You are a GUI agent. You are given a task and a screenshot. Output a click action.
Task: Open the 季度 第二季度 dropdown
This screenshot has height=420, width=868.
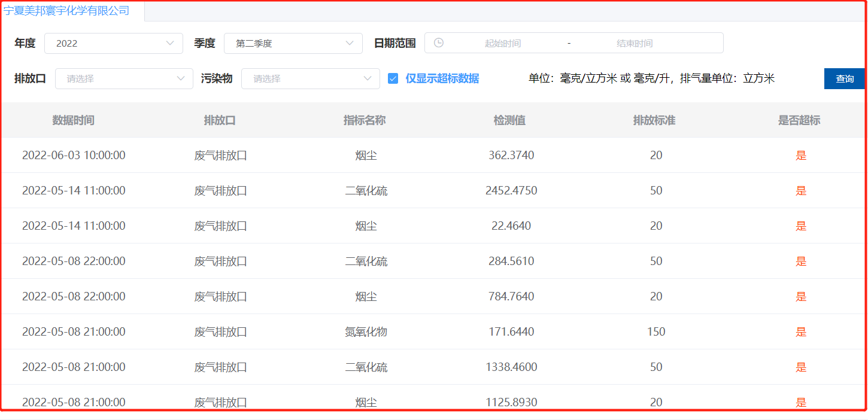[293, 43]
